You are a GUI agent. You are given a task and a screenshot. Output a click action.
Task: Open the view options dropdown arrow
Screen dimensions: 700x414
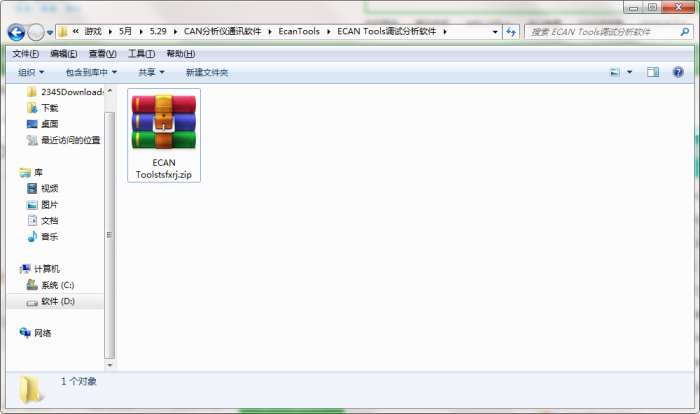pyautogui.click(x=629, y=72)
